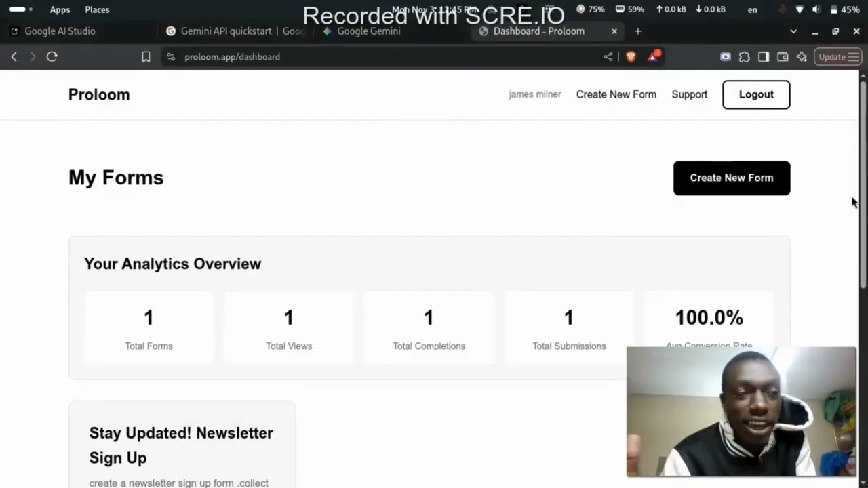Open Create New Form nav link

tap(616, 94)
